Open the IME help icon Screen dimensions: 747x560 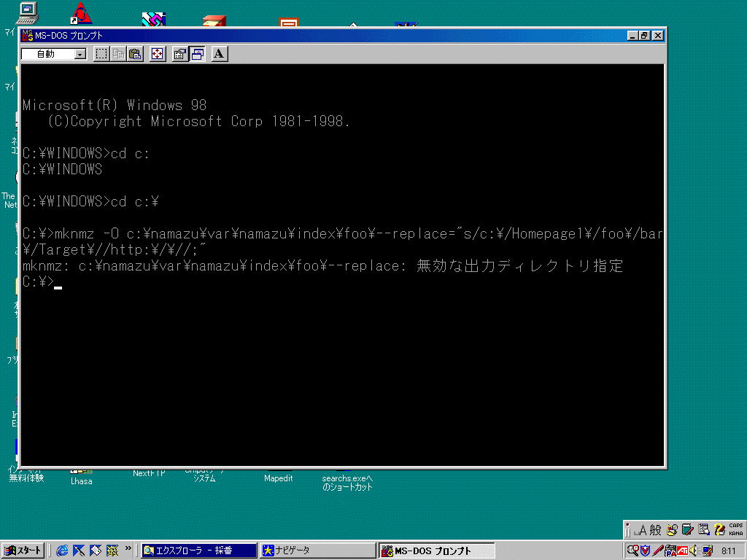(x=719, y=530)
